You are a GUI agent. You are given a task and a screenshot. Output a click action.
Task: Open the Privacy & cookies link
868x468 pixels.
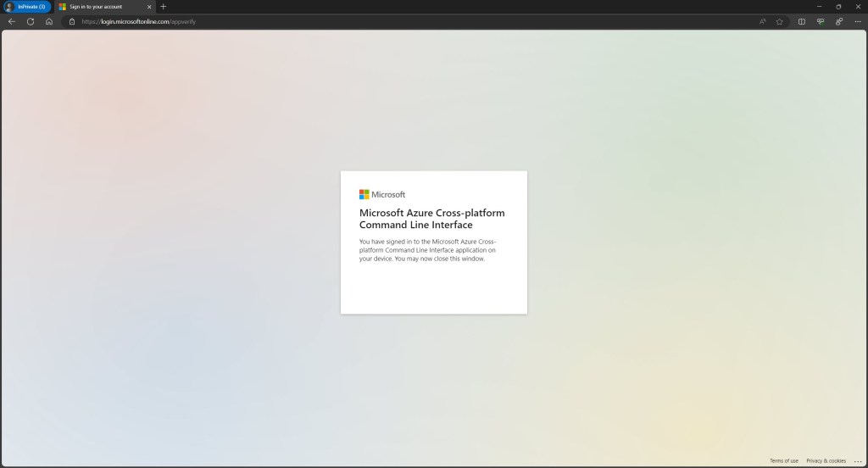pos(826,460)
